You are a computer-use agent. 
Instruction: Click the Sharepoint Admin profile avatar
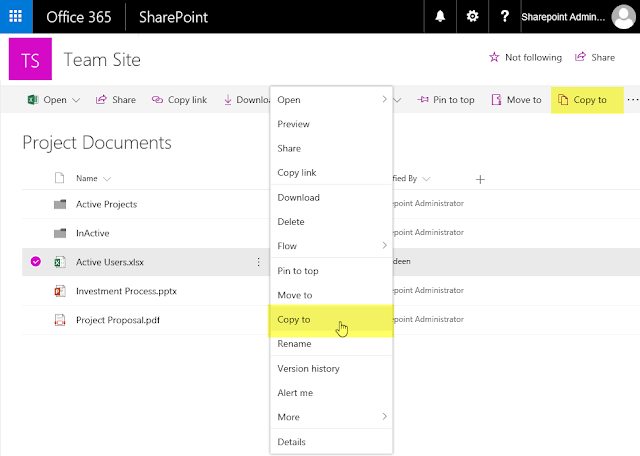coord(623,17)
